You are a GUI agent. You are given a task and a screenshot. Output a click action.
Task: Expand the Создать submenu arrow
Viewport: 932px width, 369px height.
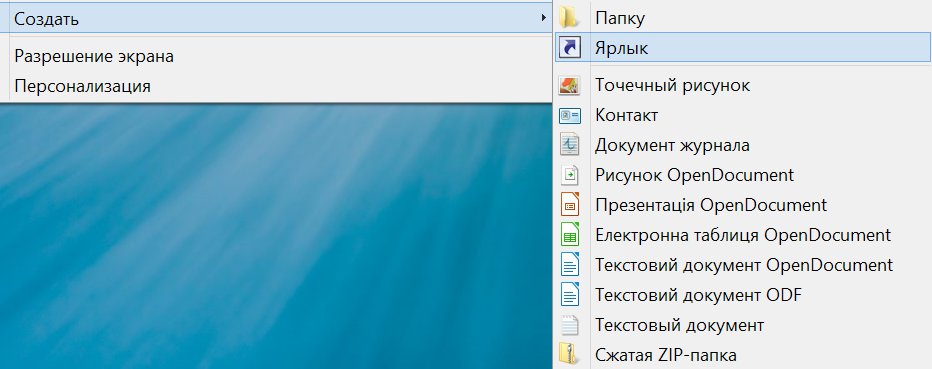(x=543, y=18)
